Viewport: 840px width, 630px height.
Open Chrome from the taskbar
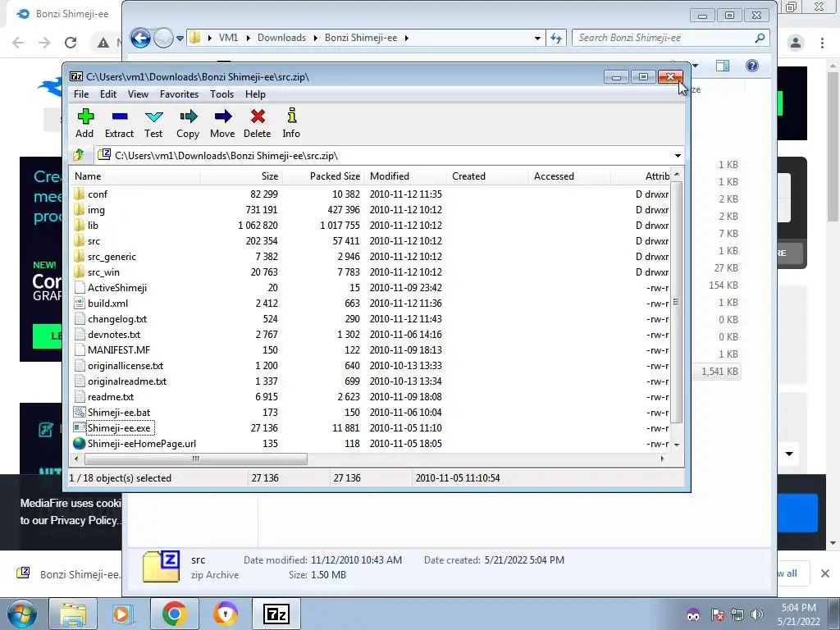(x=174, y=614)
